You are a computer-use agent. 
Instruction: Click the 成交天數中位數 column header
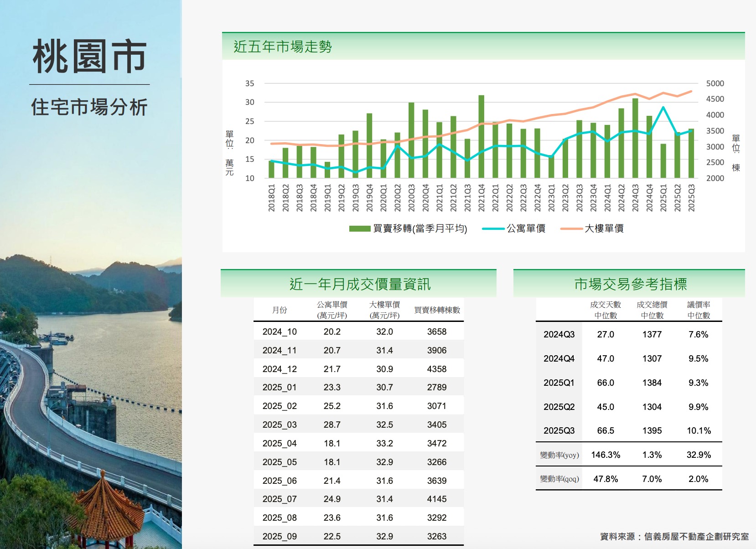[x=606, y=310]
